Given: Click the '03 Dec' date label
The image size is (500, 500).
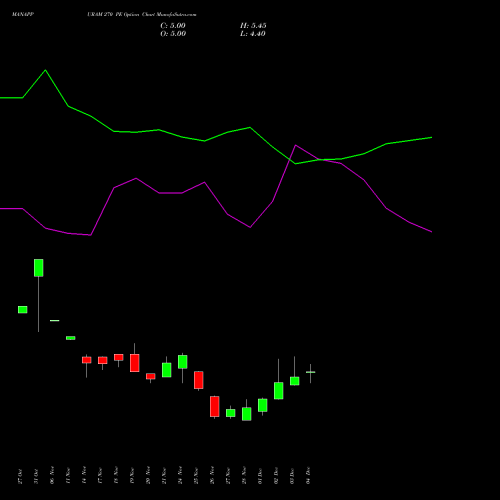Looking at the screenshot, I should pos(292,476).
